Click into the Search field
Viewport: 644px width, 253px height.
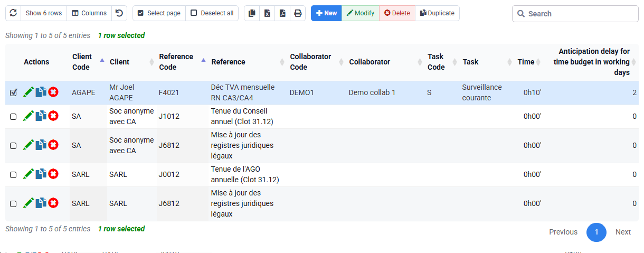[575, 14]
